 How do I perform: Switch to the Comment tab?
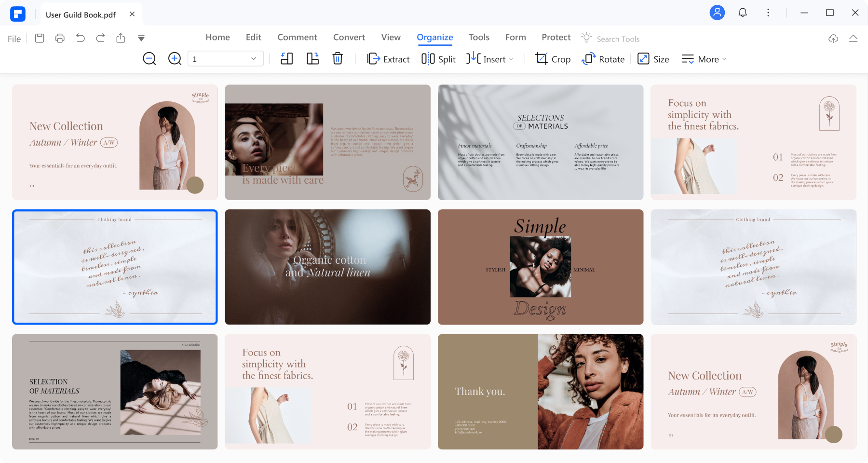[297, 37]
